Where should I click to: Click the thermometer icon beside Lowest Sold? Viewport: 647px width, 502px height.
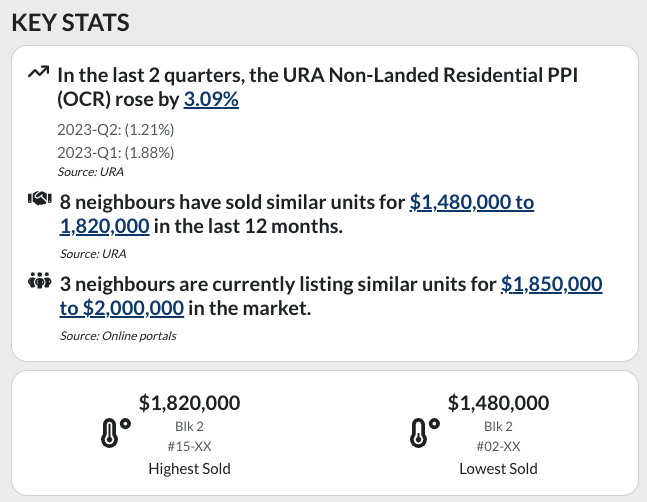[x=425, y=433]
